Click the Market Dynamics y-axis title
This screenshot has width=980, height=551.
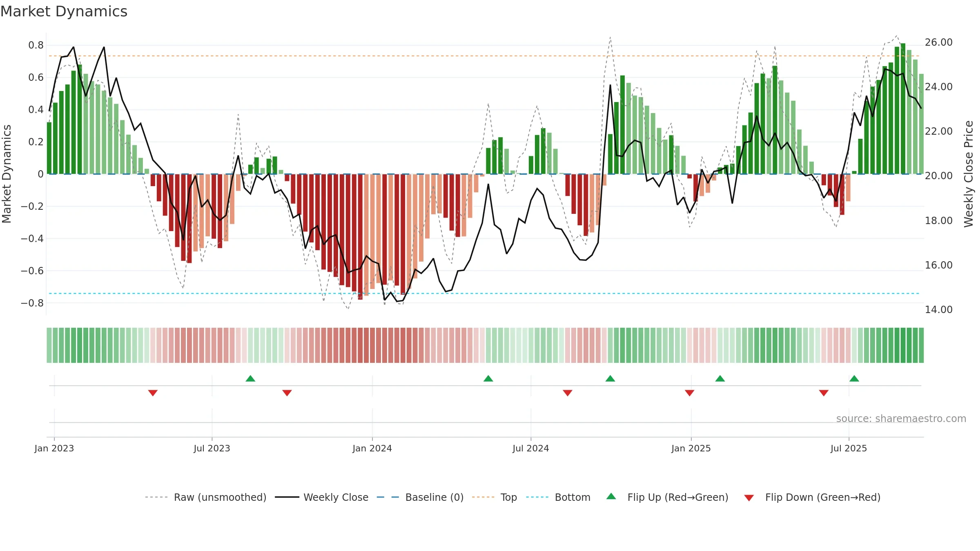[x=7, y=174]
